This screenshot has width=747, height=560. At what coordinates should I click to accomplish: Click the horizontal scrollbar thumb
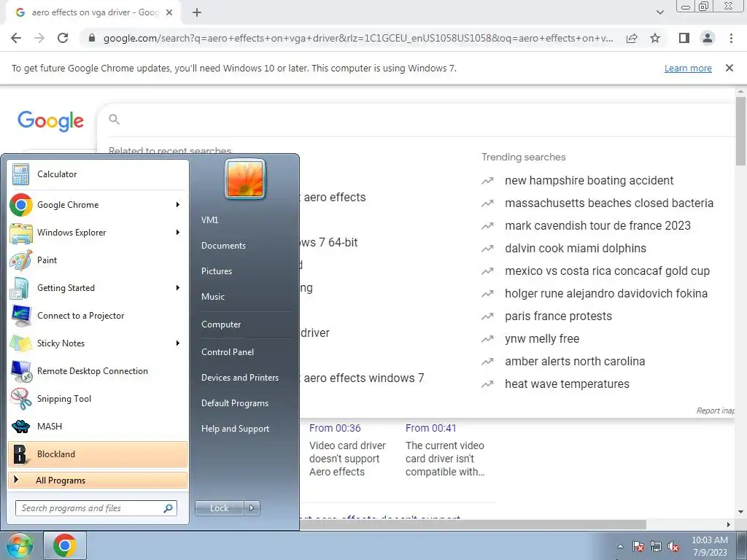tap(472, 524)
